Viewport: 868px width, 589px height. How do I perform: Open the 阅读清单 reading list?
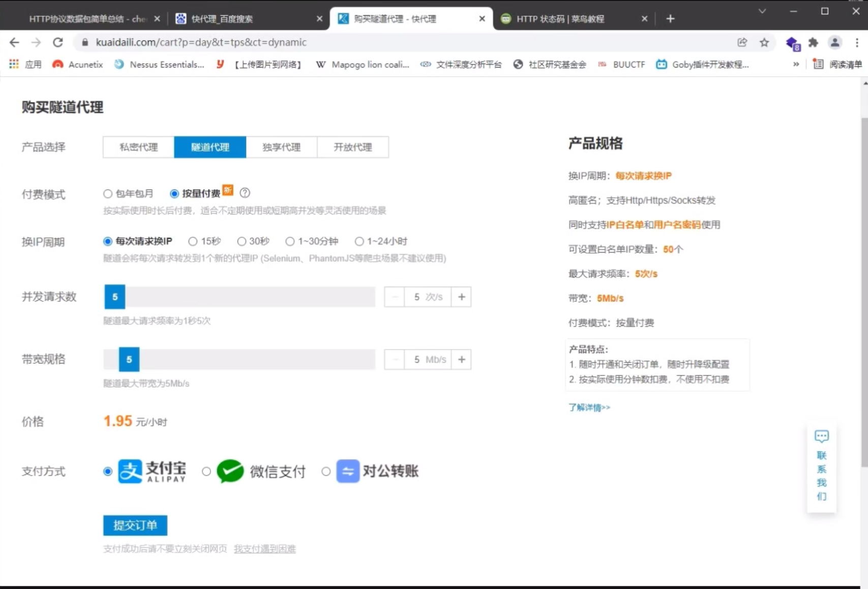click(837, 64)
